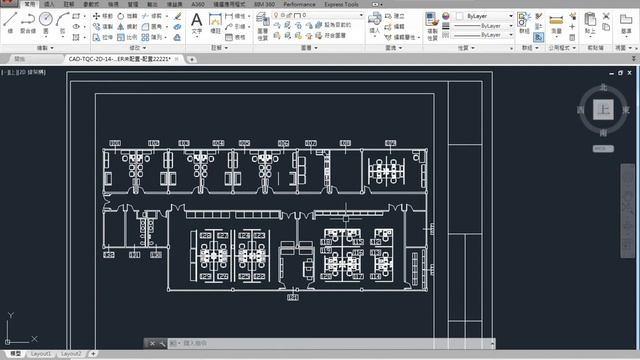
Task: Click the Create block button
Action: pyautogui.click(x=394, y=16)
